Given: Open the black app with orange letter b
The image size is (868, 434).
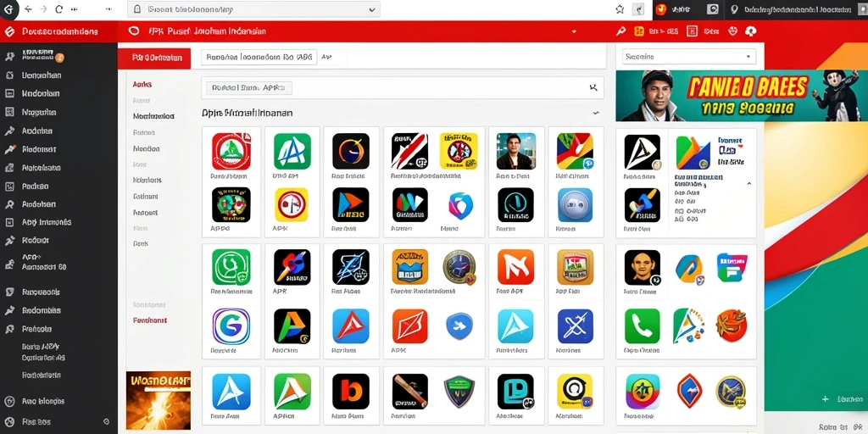Looking at the screenshot, I should (x=351, y=392).
